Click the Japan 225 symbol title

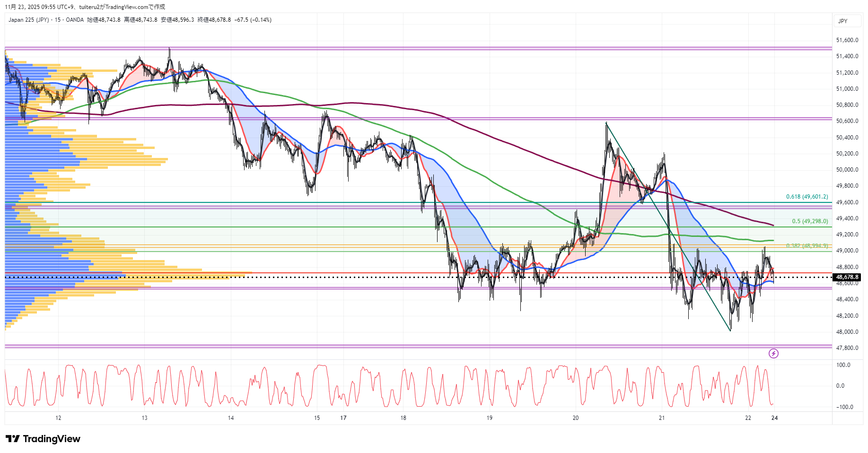28,20
